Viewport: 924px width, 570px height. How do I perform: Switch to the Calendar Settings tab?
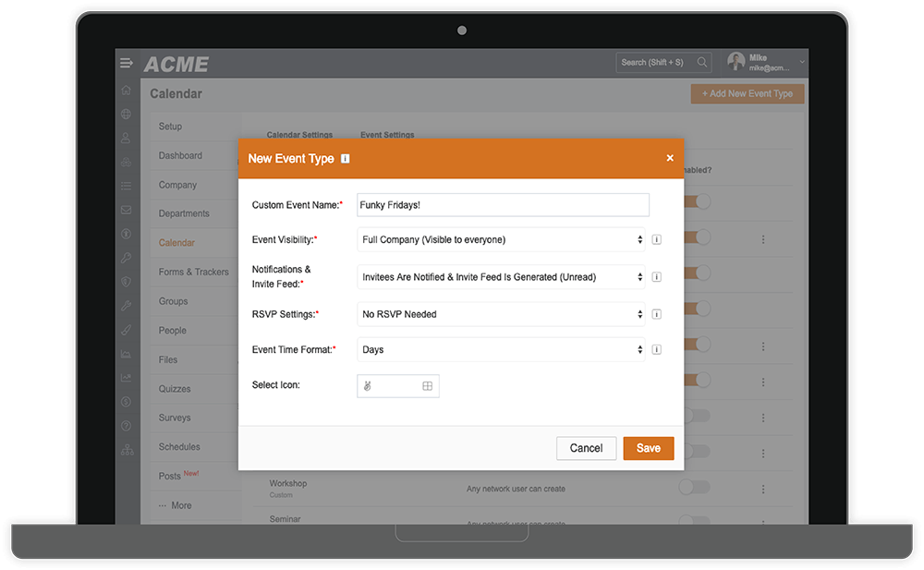pyautogui.click(x=299, y=135)
